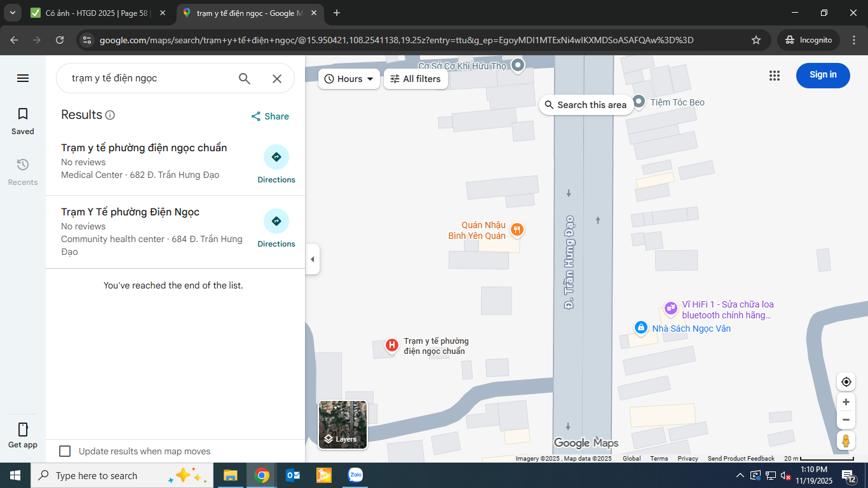868x488 pixels.
Task: Open the Saved places panel
Action: coord(23,121)
